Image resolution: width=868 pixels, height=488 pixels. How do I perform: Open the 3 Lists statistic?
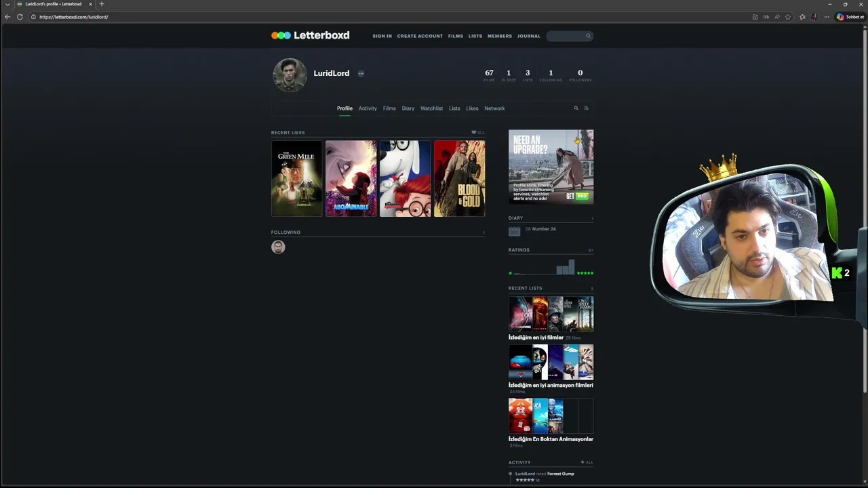528,75
